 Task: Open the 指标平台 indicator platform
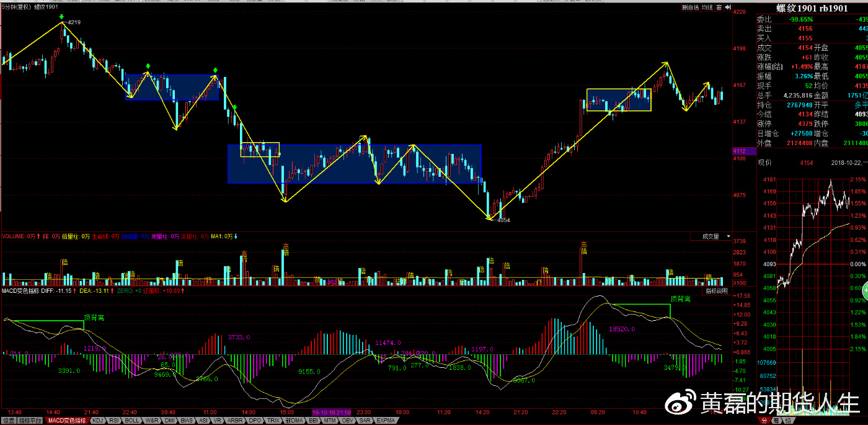pyautogui.click(x=30, y=420)
